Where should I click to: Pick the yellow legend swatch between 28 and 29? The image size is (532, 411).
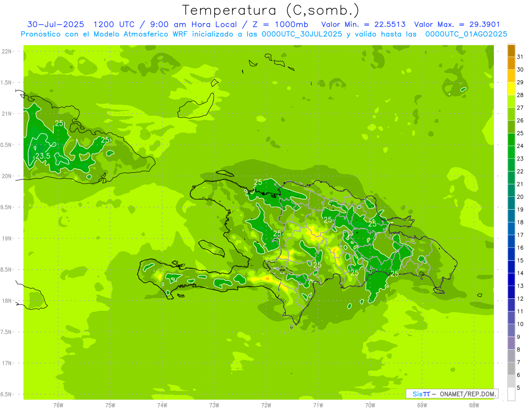[x=511, y=88]
